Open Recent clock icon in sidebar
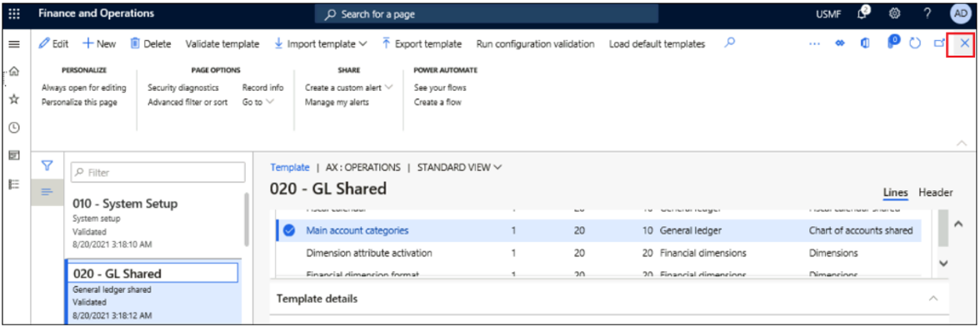The image size is (980, 328). pyautogui.click(x=13, y=127)
